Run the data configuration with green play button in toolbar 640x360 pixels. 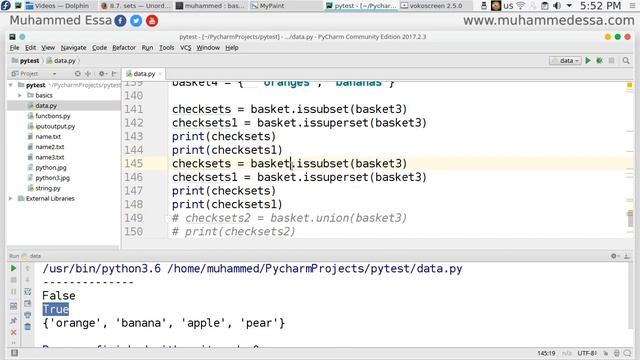(588, 60)
